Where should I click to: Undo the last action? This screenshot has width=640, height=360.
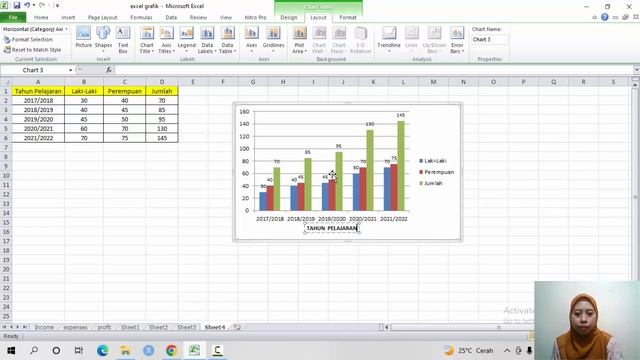click(27, 6)
